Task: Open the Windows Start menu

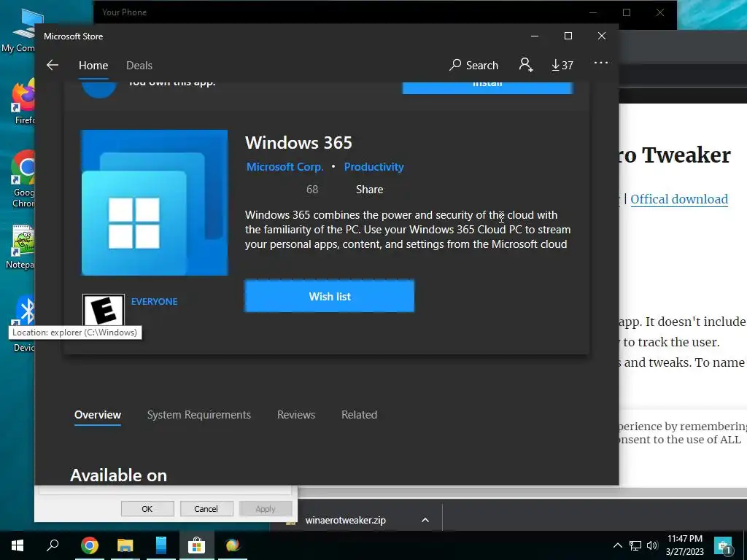Action: tap(18, 545)
